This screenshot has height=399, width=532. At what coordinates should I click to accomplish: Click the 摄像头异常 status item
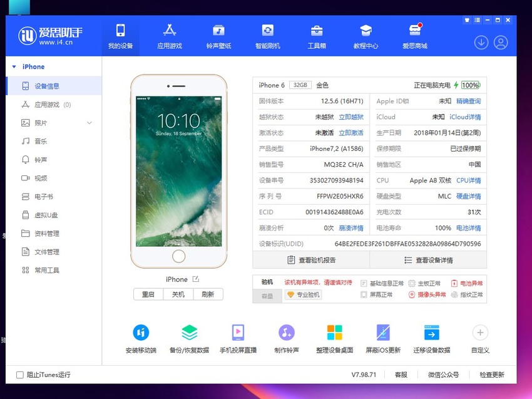coord(427,295)
